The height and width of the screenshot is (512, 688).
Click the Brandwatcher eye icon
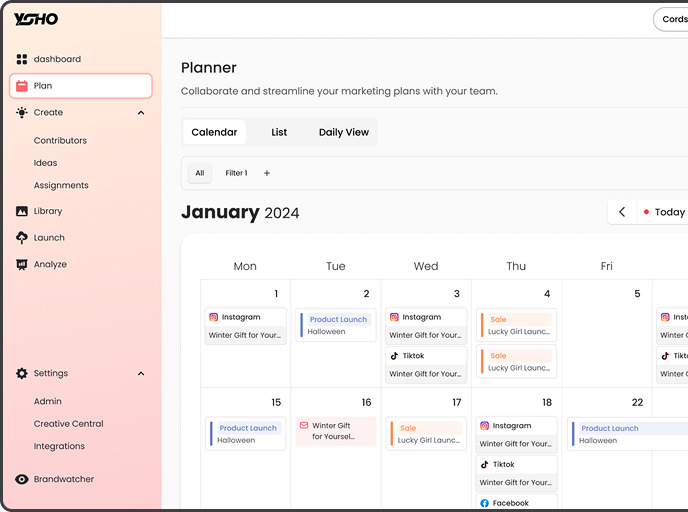coord(22,479)
